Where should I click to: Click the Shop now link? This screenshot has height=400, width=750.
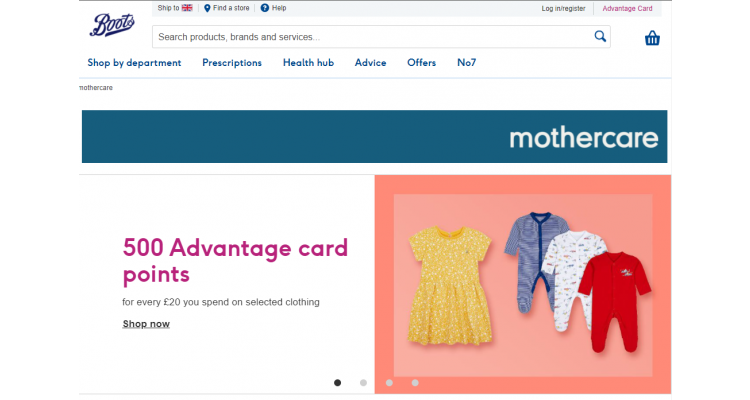click(146, 324)
